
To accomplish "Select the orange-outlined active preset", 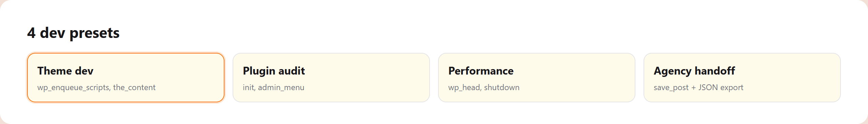I will tap(126, 78).
